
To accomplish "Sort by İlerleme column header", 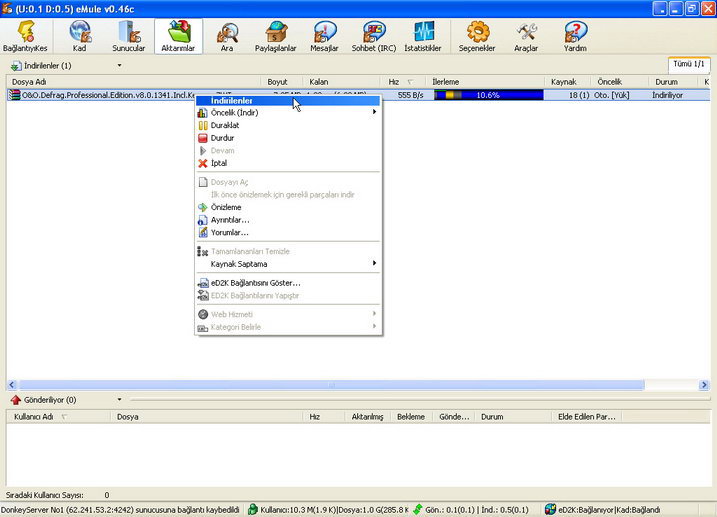I will click(485, 82).
